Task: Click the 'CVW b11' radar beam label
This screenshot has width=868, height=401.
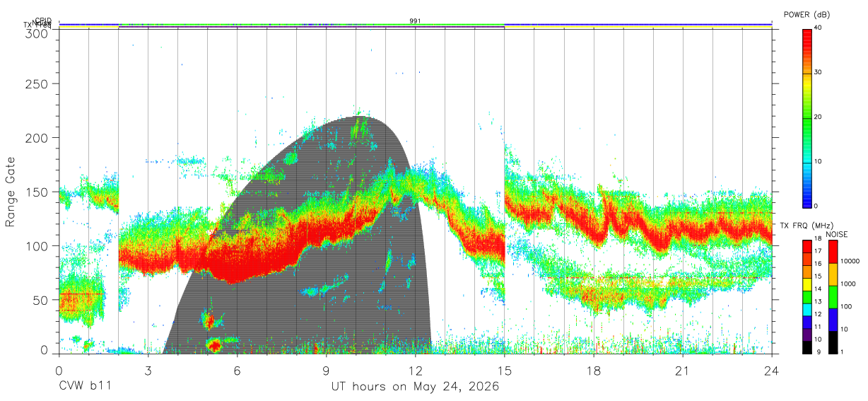Action: (x=85, y=386)
